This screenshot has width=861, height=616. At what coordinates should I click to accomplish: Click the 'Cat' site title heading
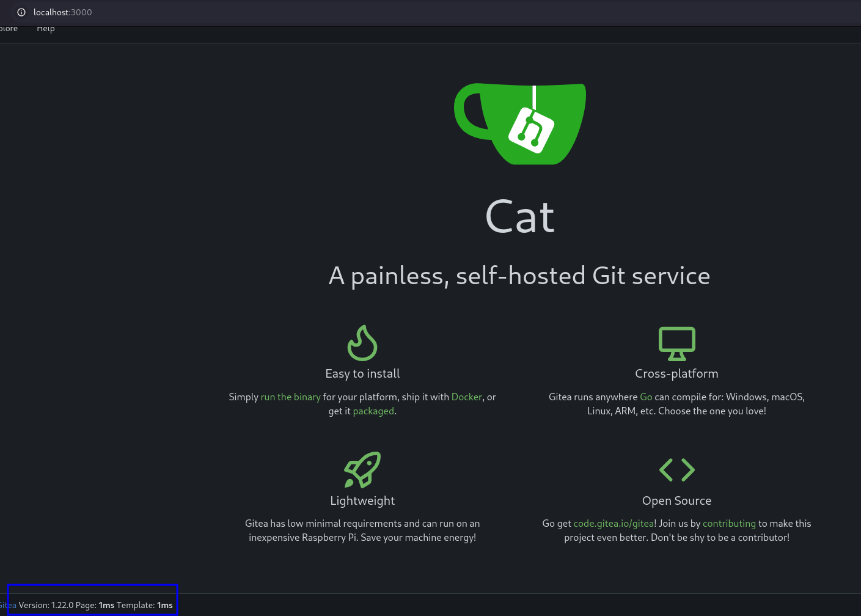pos(520,217)
